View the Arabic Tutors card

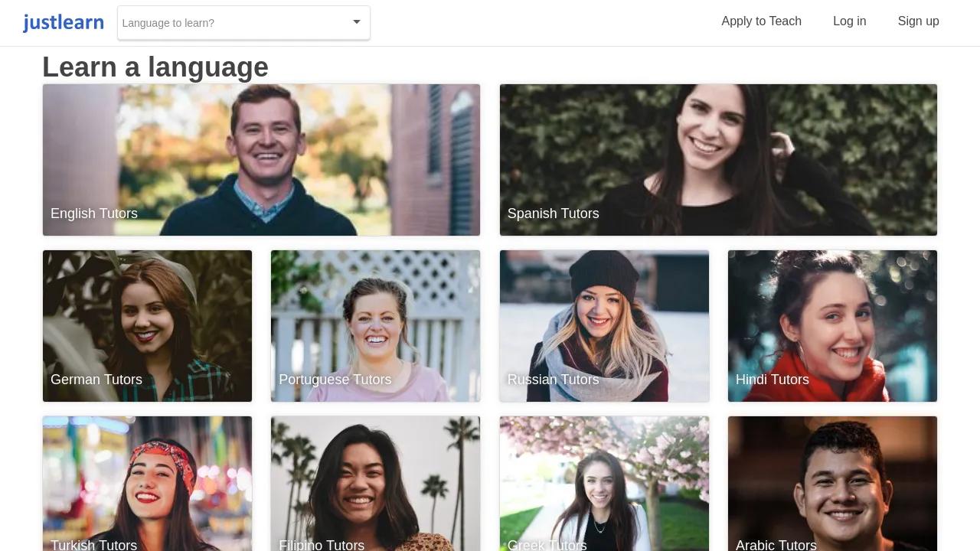[x=832, y=484]
